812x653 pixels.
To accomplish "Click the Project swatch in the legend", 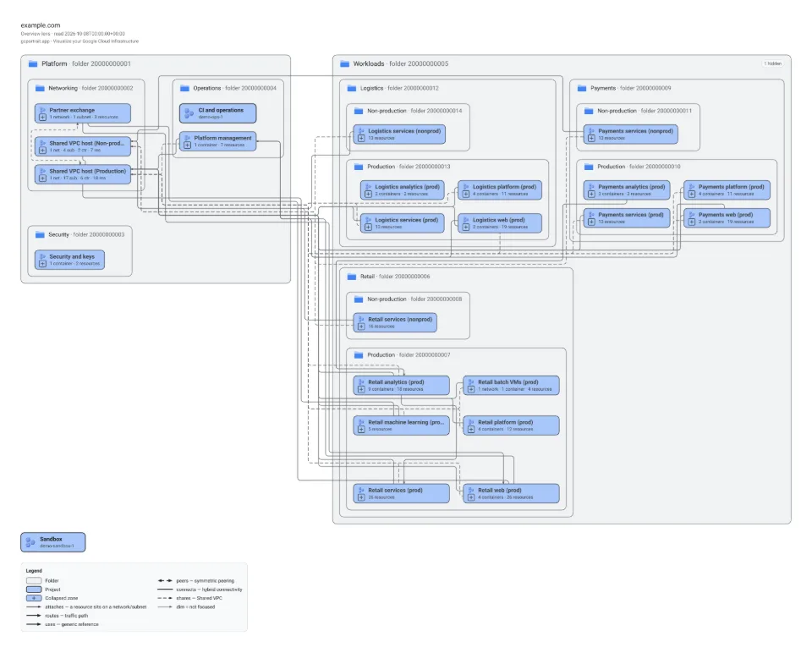I will 34,590.
